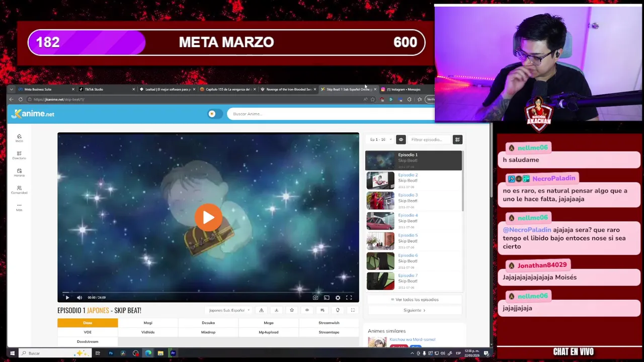This screenshot has height=362, width=644.
Task: Click the favorite star icon below the video
Action: click(x=292, y=310)
